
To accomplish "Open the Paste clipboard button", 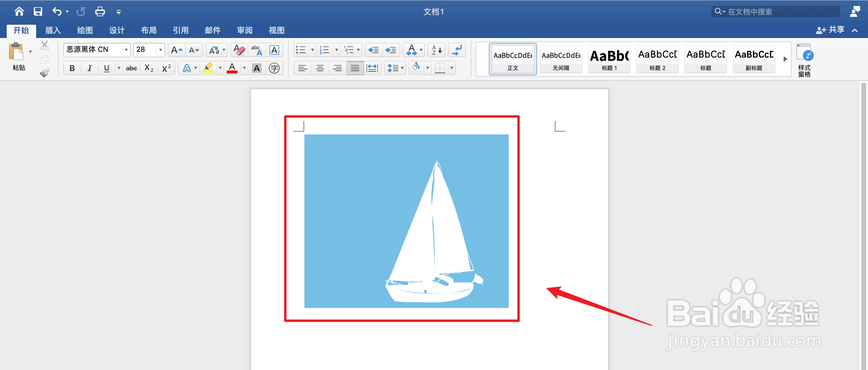I will [x=16, y=52].
